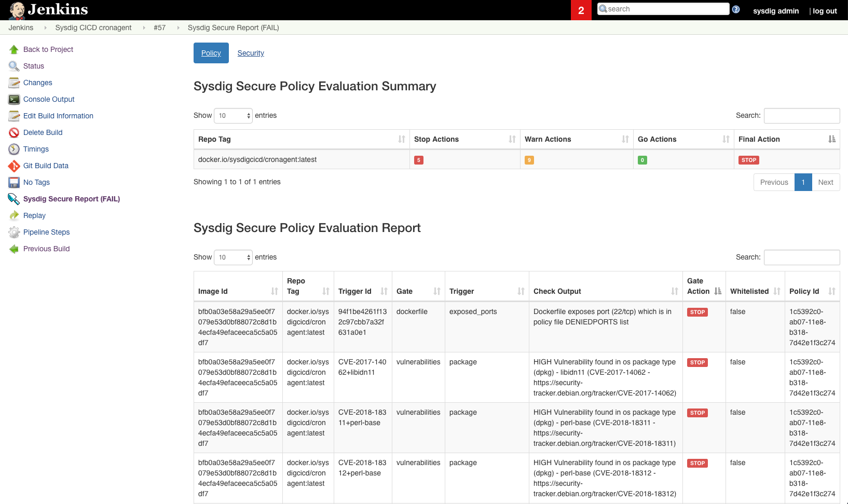This screenshot has width=848, height=504.
Task: Expand breadcrumb arrow after Jenkins
Action: point(45,28)
